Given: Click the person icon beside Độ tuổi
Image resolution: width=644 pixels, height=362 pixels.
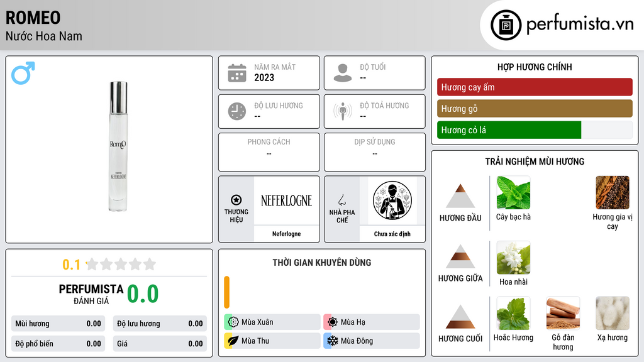Looking at the screenshot, I should [x=343, y=73].
